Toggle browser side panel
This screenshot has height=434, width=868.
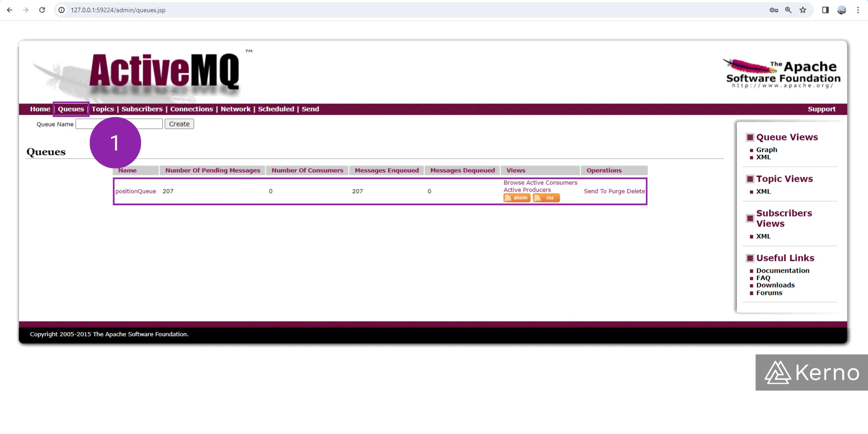[825, 10]
